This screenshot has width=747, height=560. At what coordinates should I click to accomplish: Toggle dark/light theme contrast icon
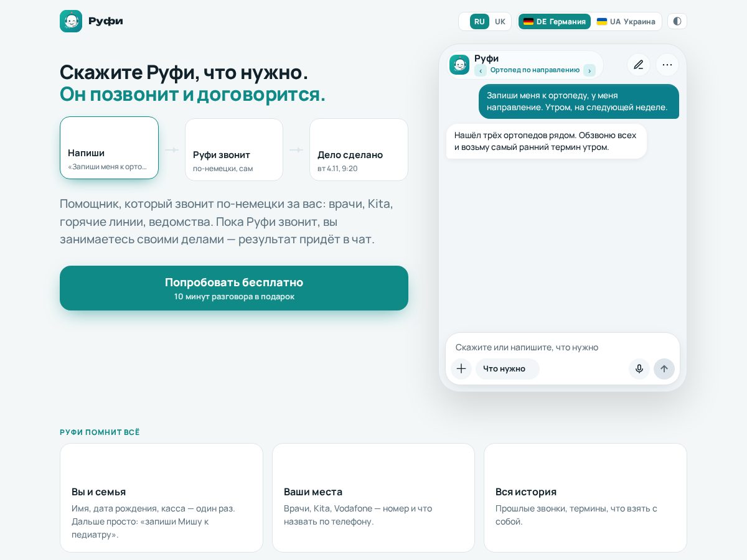677,21
